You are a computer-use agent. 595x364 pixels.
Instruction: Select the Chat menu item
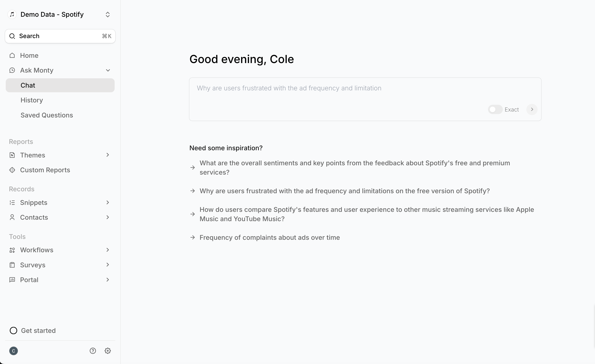(60, 85)
